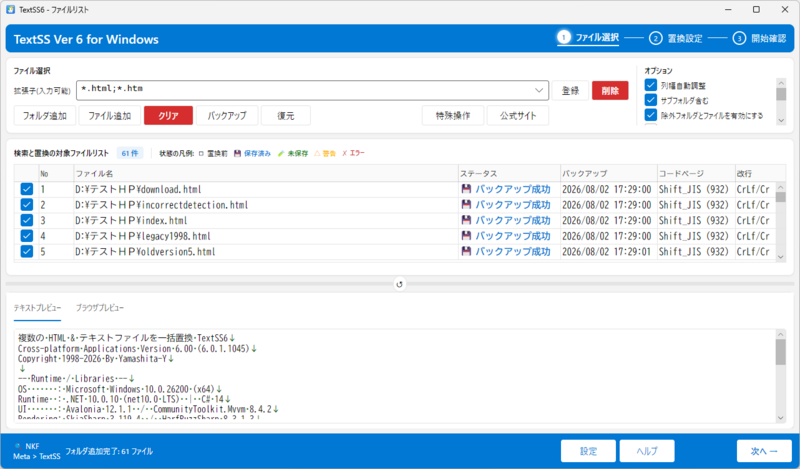Screen dimensions: 800x469
Task: Toggle 除外フォルダとファイルを有効にする option
Action: click(x=651, y=115)
